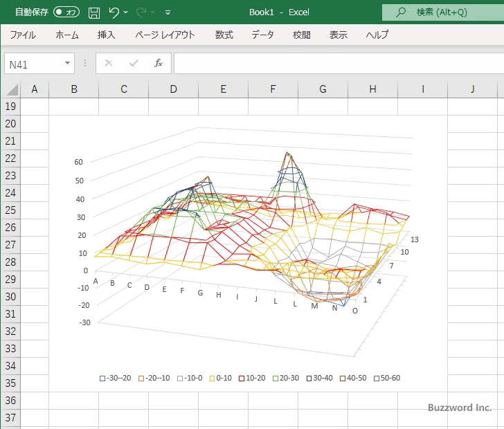Click legend swatch for 50-60
Viewport: 504px width, 429px height.
click(377, 378)
